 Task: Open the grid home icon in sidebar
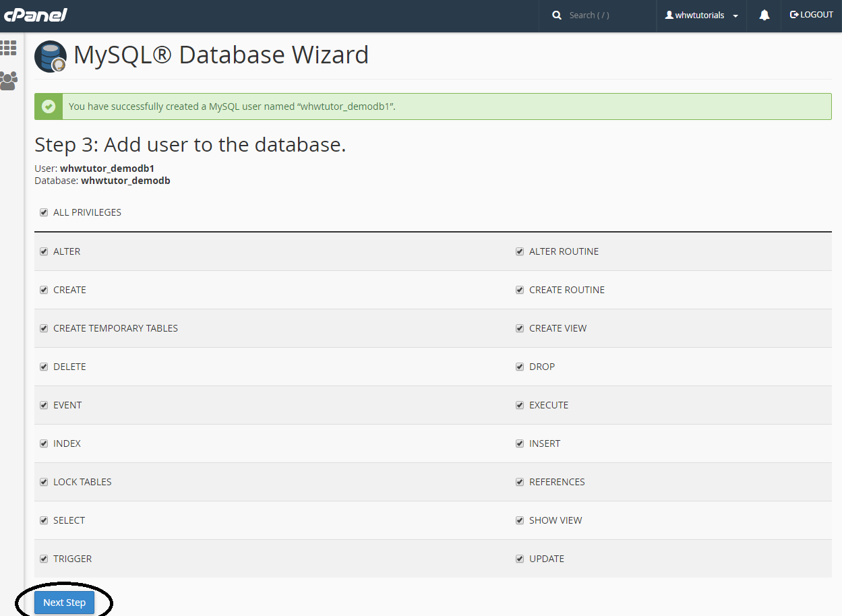9,48
